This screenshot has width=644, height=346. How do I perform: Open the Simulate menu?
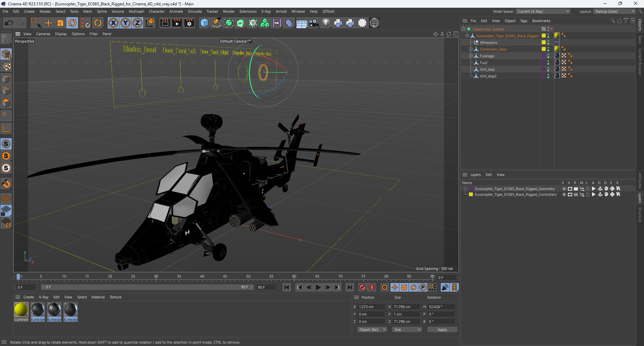point(195,11)
